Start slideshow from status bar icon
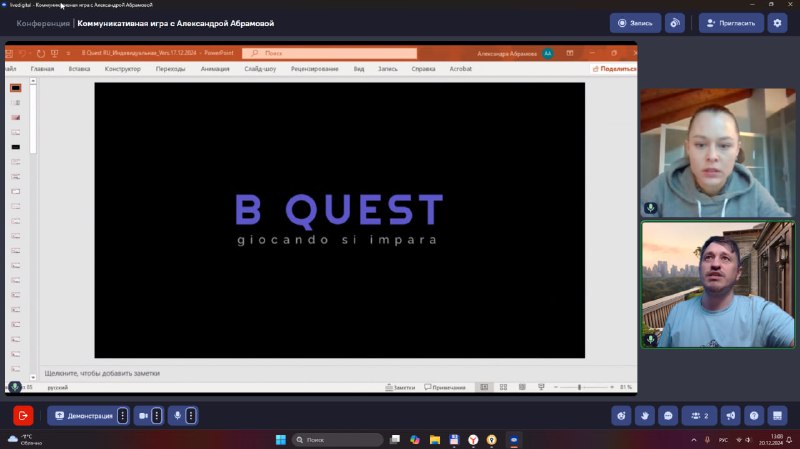This screenshot has width=800, height=449. (x=541, y=388)
